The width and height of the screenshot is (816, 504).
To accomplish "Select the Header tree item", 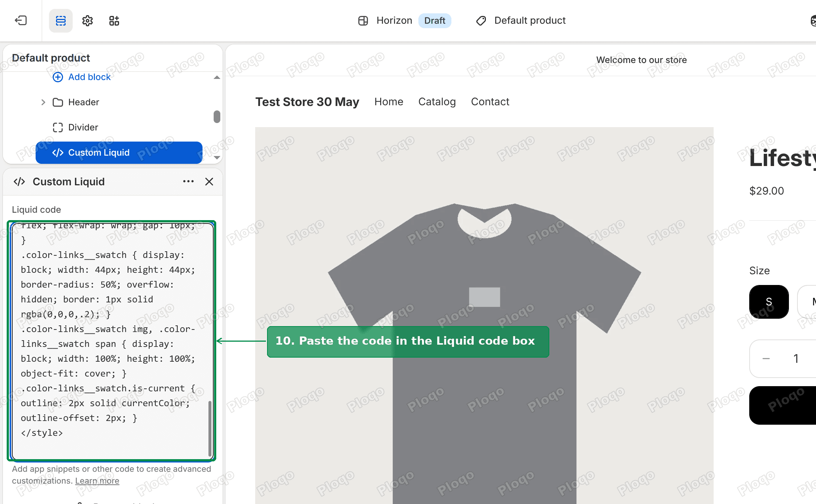I will 119,102.
